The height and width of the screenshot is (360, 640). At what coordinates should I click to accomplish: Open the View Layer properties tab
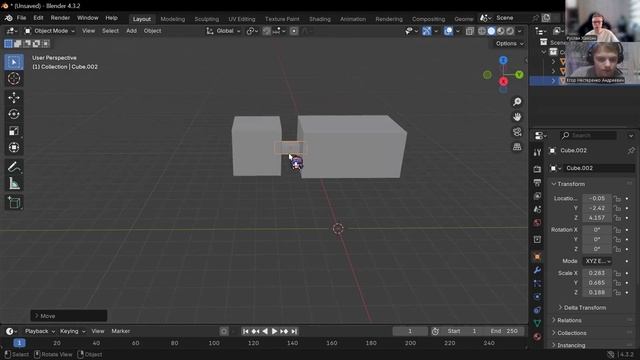[x=537, y=196]
